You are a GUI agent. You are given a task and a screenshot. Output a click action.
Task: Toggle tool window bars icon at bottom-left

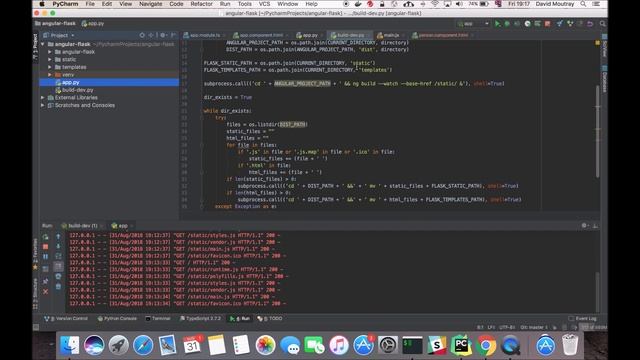point(36,327)
